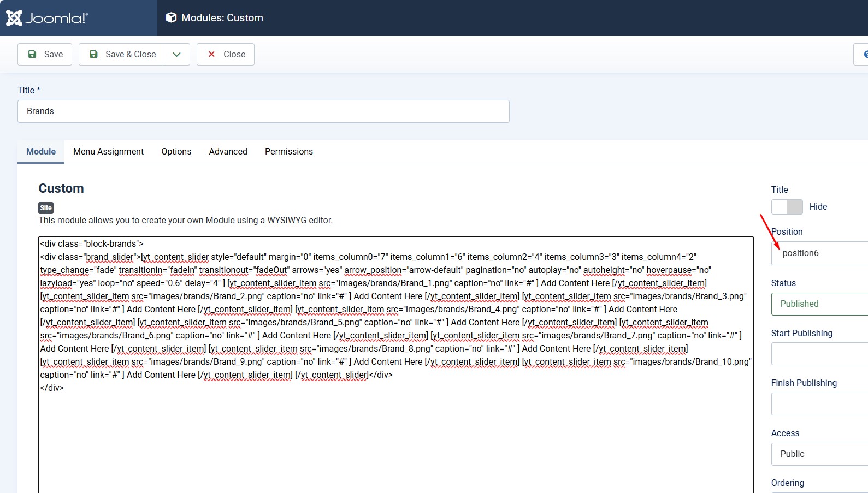Viewport: 868px width, 493px height.
Task: Open the Options tab
Action: pyautogui.click(x=176, y=152)
